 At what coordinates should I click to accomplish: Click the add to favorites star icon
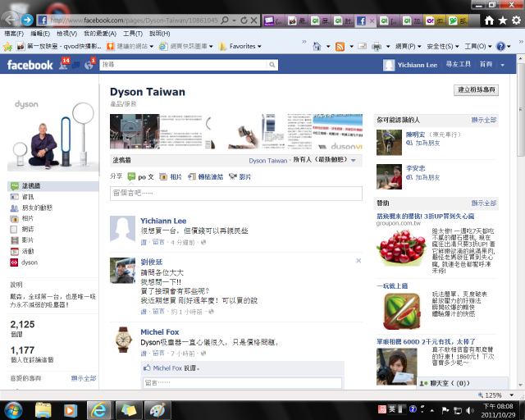[7, 47]
